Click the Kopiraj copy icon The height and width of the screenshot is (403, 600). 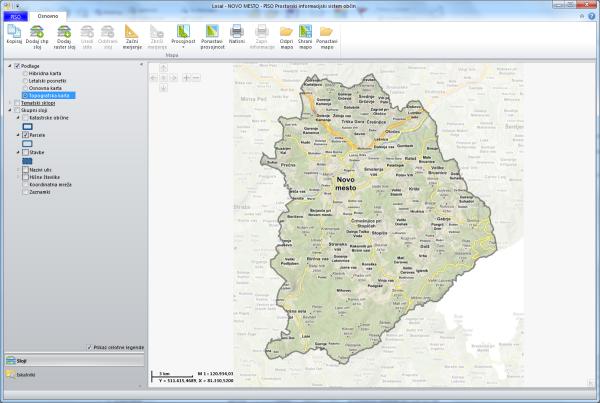pos(14,32)
